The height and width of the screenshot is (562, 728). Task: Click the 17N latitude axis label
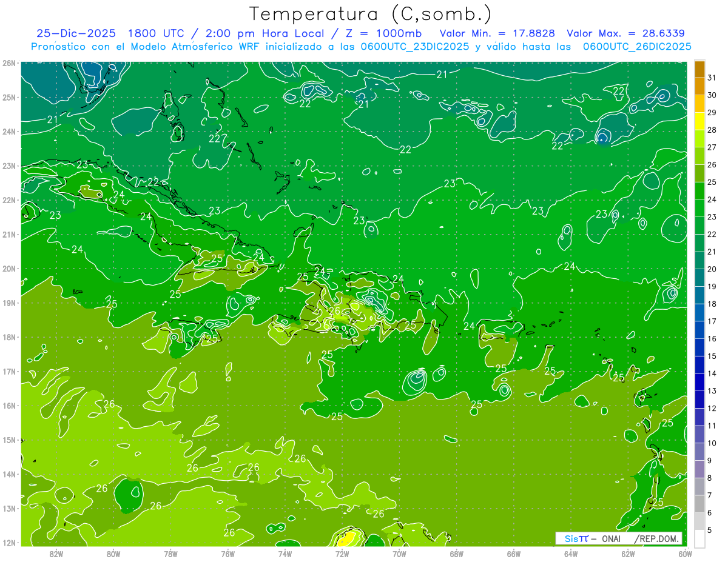9,371
